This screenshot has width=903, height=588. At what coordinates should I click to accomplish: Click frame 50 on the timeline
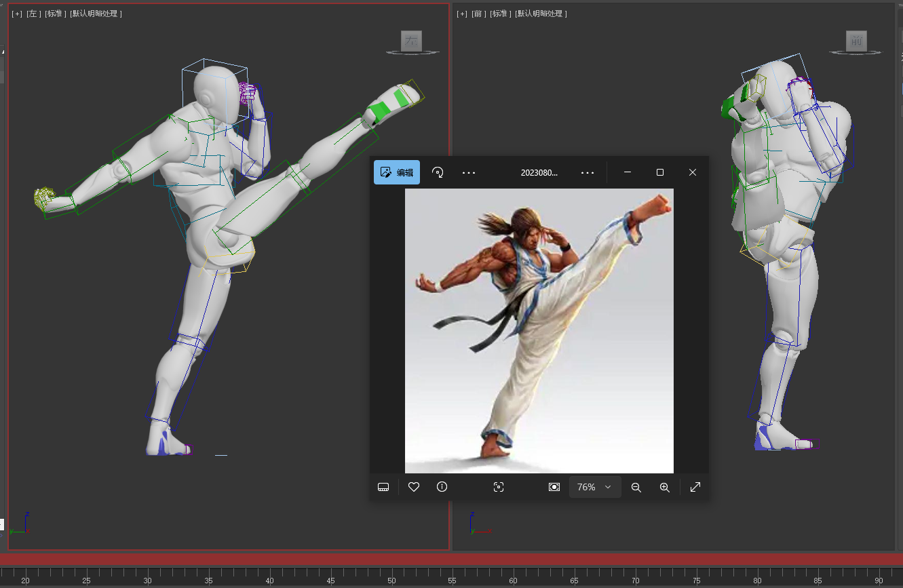391,580
